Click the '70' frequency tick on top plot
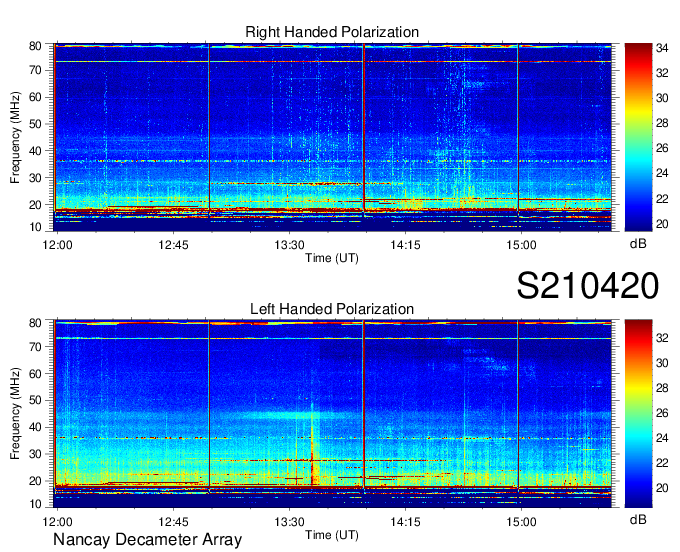The image size is (680, 552). 35,70
